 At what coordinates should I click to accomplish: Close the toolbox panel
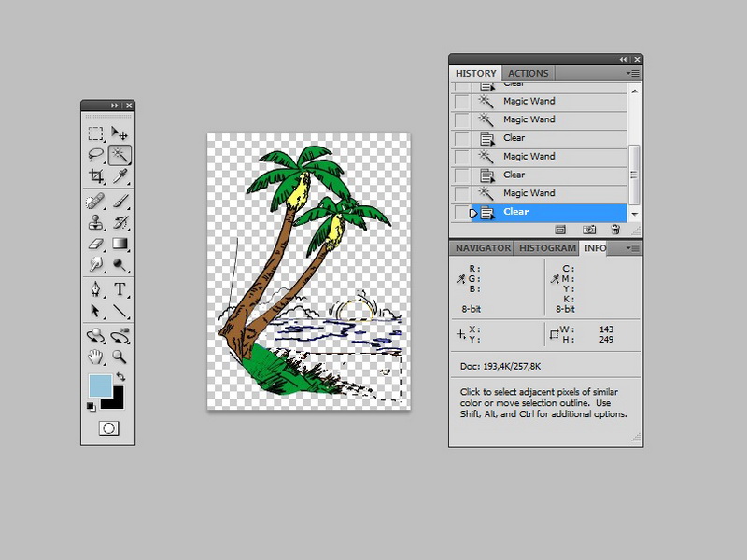tap(129, 105)
